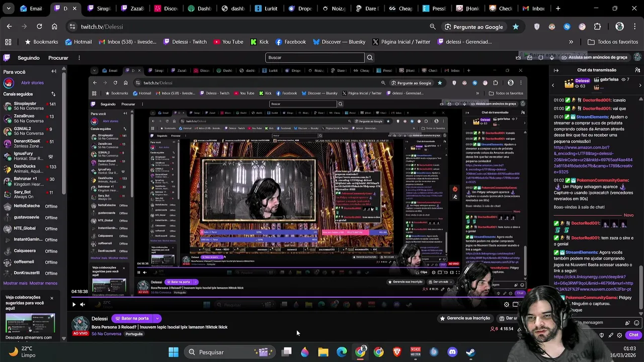Open the linksynergy Nuuvem link in chat
Screen dimensions: 644x362
pos(593,283)
